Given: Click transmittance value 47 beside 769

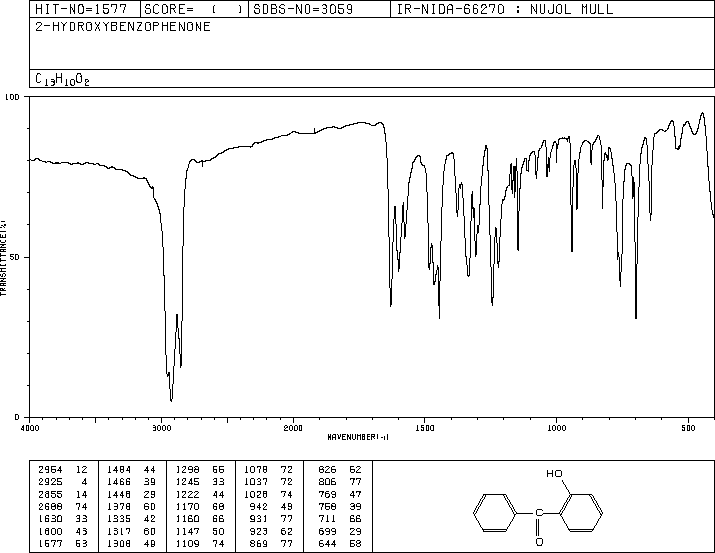Looking at the screenshot, I should pyautogui.click(x=355, y=494).
